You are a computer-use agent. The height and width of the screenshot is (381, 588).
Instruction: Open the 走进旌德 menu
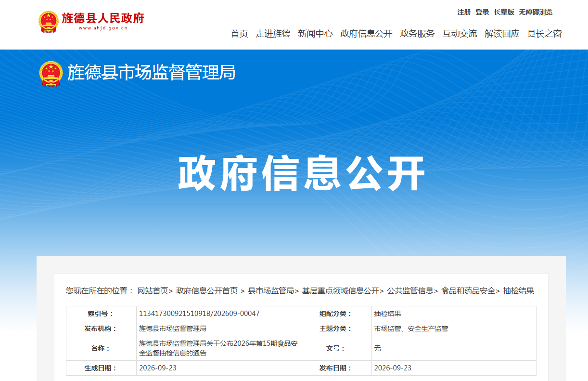click(x=273, y=34)
